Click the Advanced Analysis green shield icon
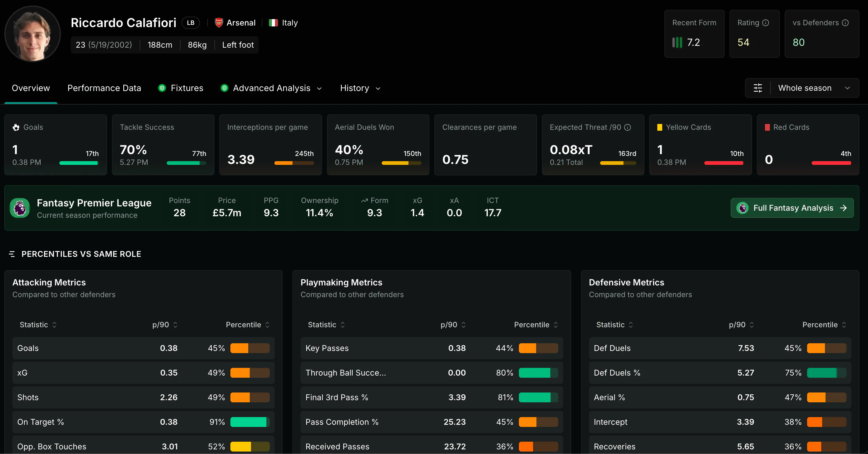This screenshot has width=868, height=454. pyautogui.click(x=225, y=88)
